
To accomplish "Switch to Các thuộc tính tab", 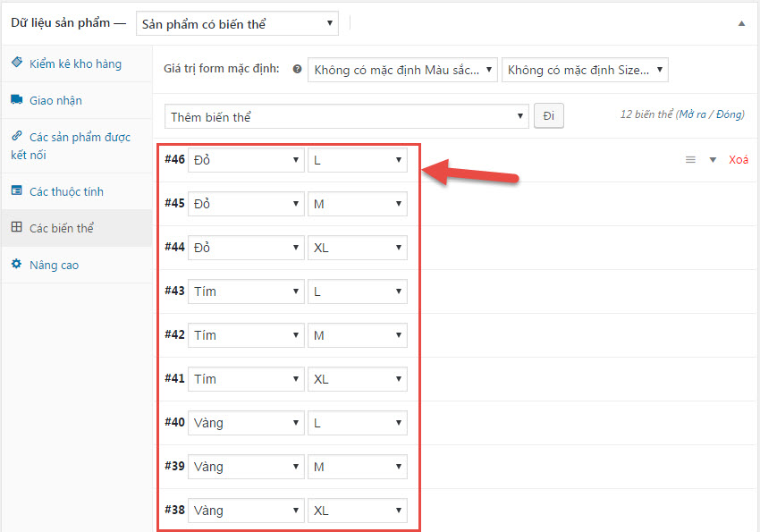I will [77, 191].
